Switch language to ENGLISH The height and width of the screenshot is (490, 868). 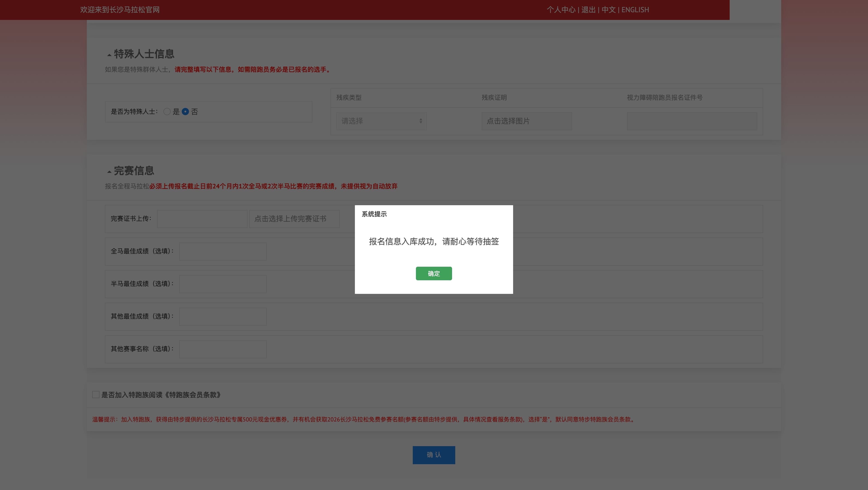click(x=635, y=10)
